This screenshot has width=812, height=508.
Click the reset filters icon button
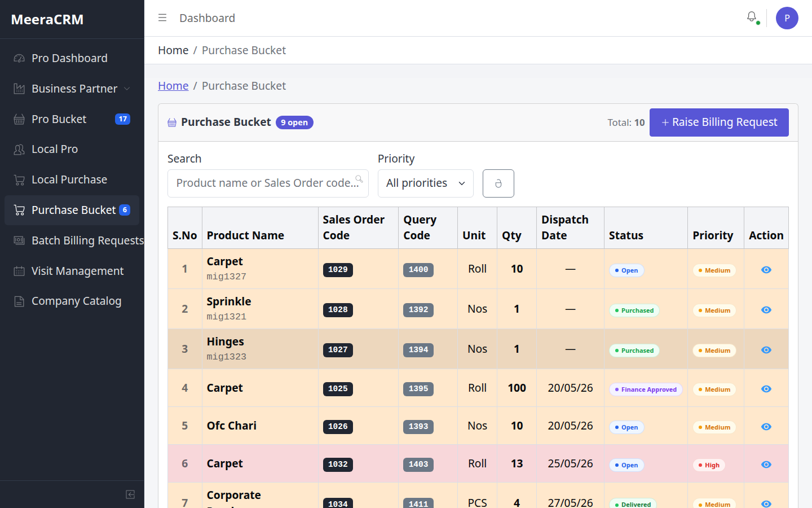click(498, 183)
